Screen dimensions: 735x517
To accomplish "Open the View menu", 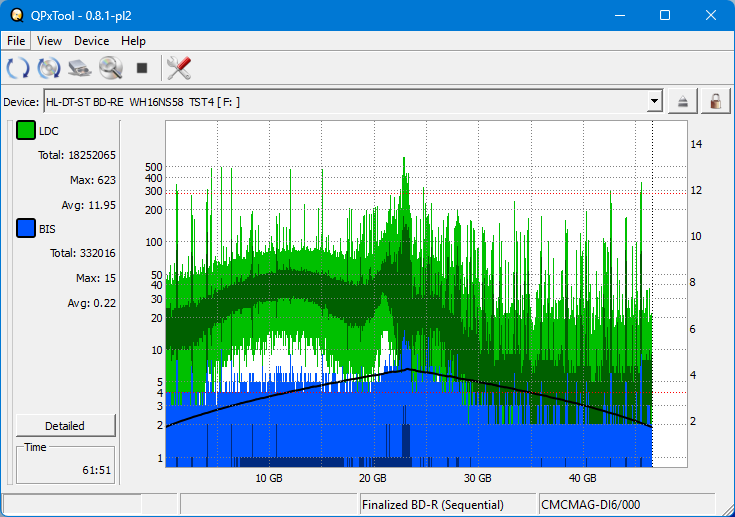I will click(x=49, y=41).
